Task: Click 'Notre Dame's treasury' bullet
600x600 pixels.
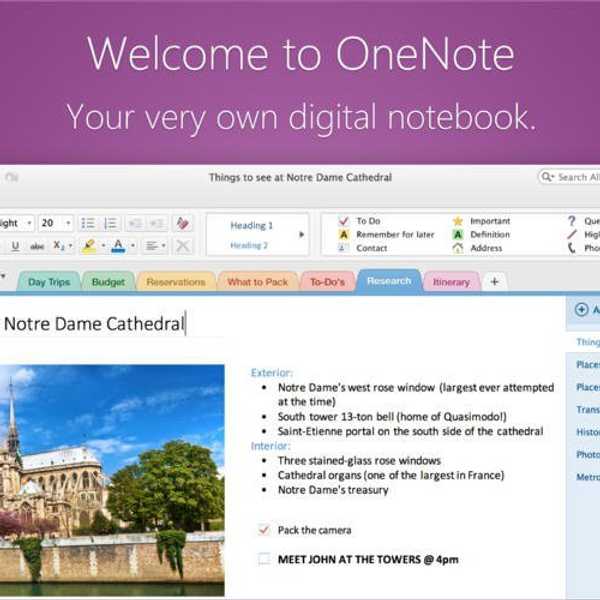Action: (333, 490)
